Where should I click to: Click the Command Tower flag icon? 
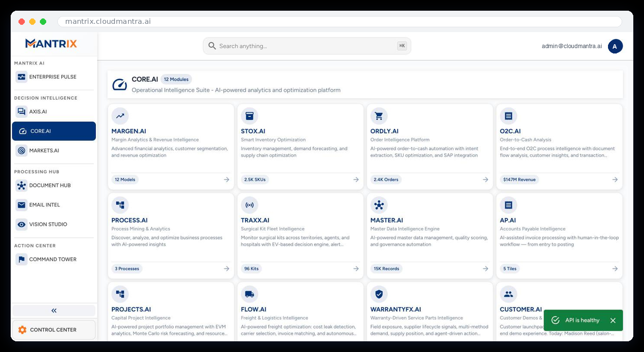21,260
